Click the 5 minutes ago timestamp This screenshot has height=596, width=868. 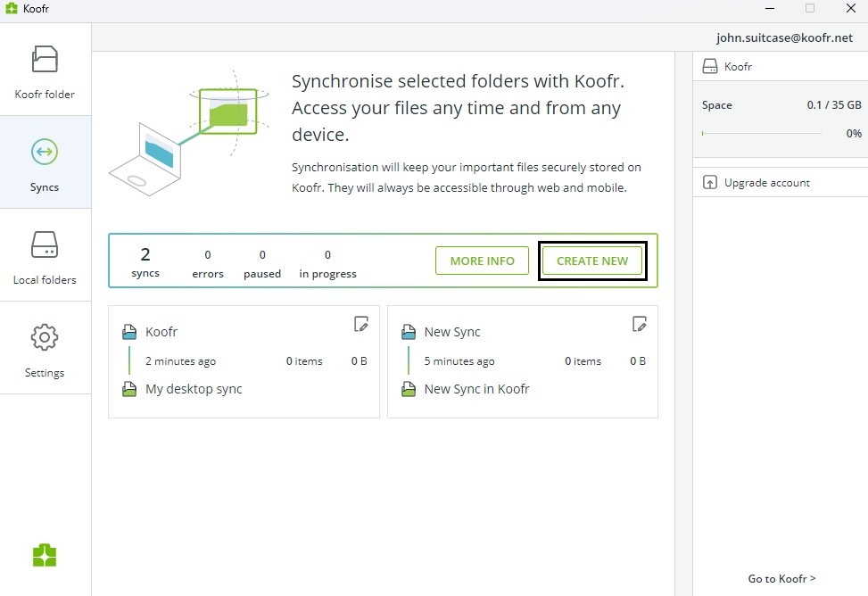click(459, 361)
